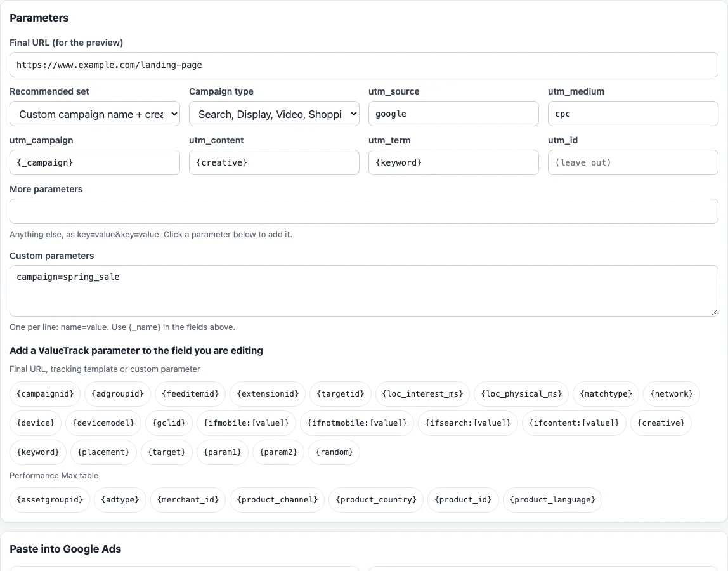Insert the {random} parameter

pos(334,452)
